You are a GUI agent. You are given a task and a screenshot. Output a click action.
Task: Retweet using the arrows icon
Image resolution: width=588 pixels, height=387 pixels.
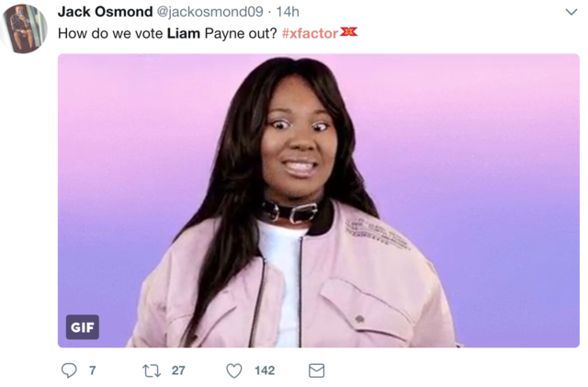(152, 370)
